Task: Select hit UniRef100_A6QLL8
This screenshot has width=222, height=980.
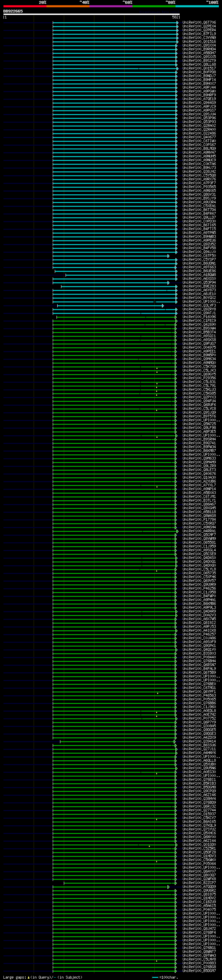Action: coord(199,760)
